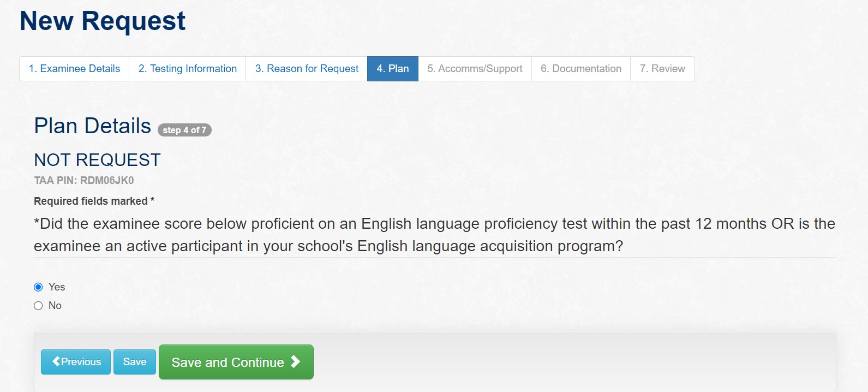Click the Save button
Image resolution: width=868 pixels, height=392 pixels.
[x=134, y=361]
